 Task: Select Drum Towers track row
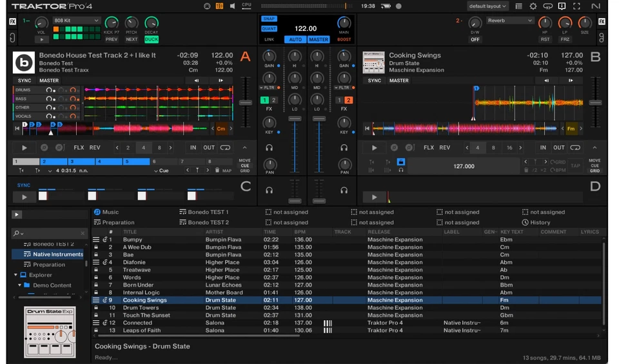346,307
